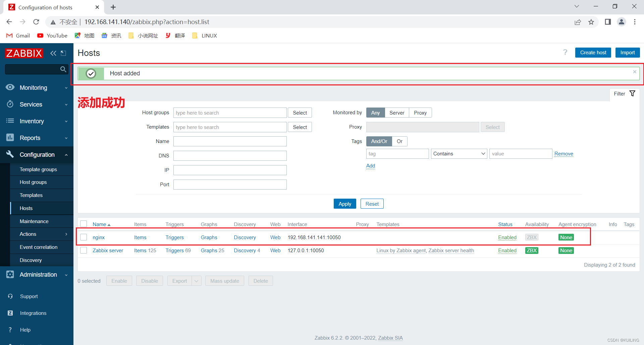Focus the tag name input field
Image resolution: width=644 pixels, height=345 pixels.
point(397,154)
